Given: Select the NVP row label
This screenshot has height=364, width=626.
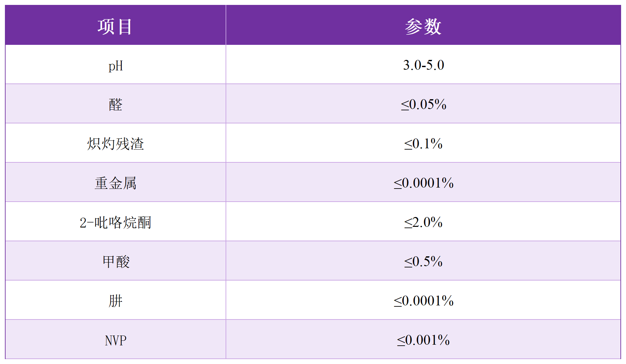Looking at the screenshot, I should pos(116,340).
